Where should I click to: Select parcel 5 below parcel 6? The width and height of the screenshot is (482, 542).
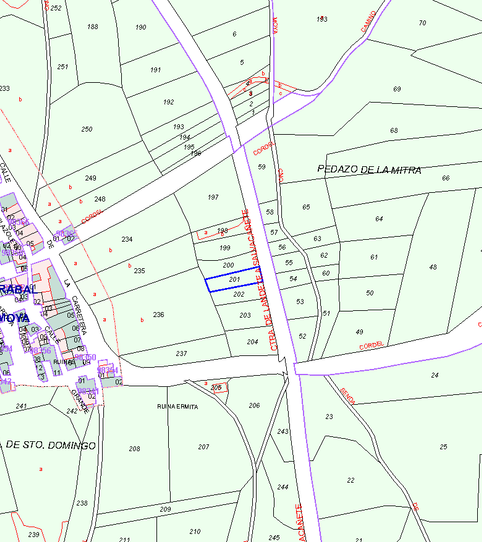tap(242, 62)
